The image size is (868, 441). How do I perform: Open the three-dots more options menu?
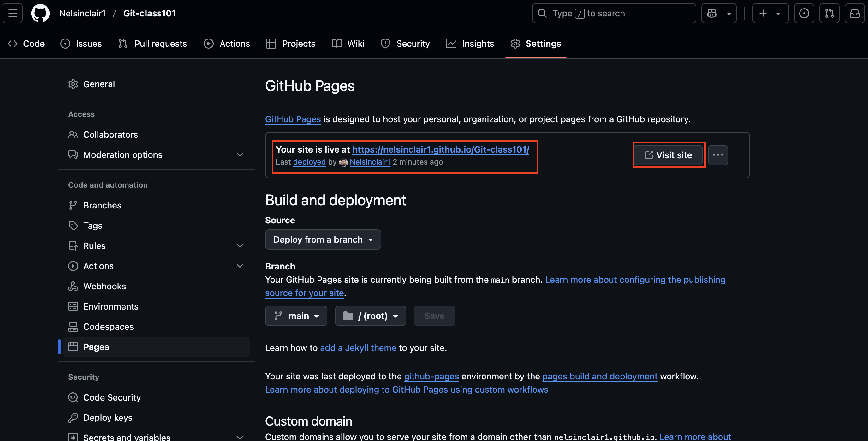click(718, 155)
